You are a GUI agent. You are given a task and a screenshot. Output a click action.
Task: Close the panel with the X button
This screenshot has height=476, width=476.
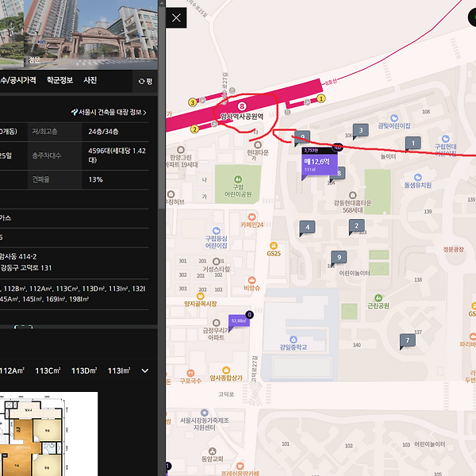click(x=176, y=17)
